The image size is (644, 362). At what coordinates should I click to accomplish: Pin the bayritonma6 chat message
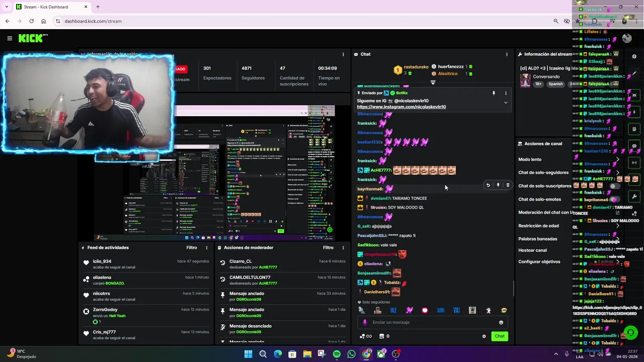[x=498, y=185]
